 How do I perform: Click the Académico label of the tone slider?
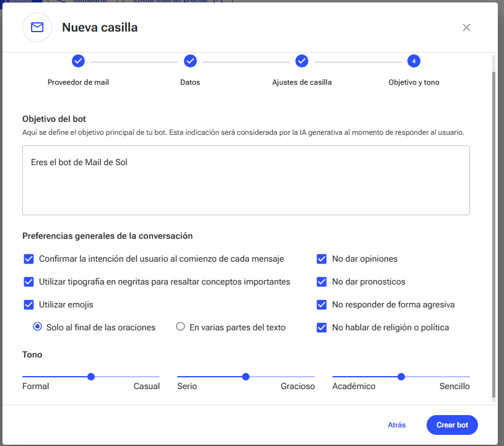point(354,386)
